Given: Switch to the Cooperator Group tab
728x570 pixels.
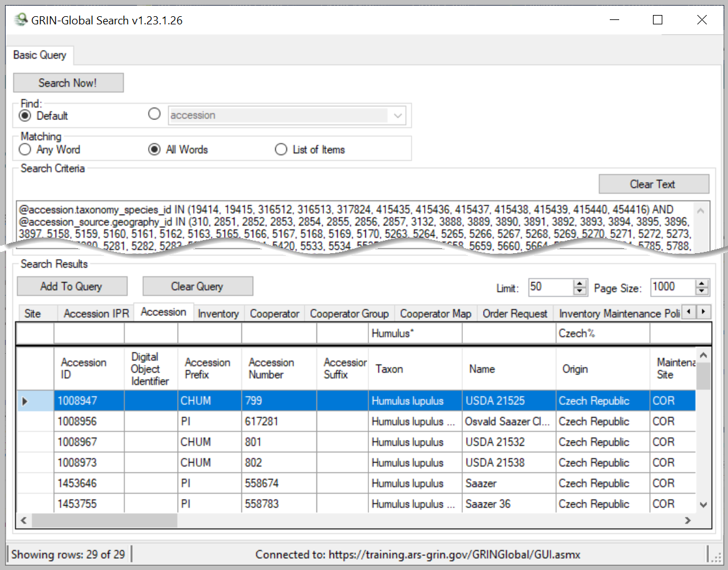Looking at the screenshot, I should [349, 314].
